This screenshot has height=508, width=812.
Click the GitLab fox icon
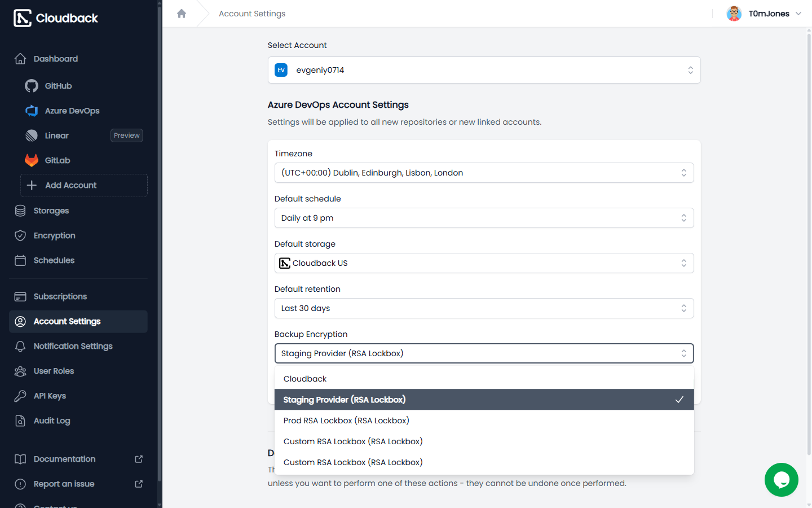pos(32,160)
